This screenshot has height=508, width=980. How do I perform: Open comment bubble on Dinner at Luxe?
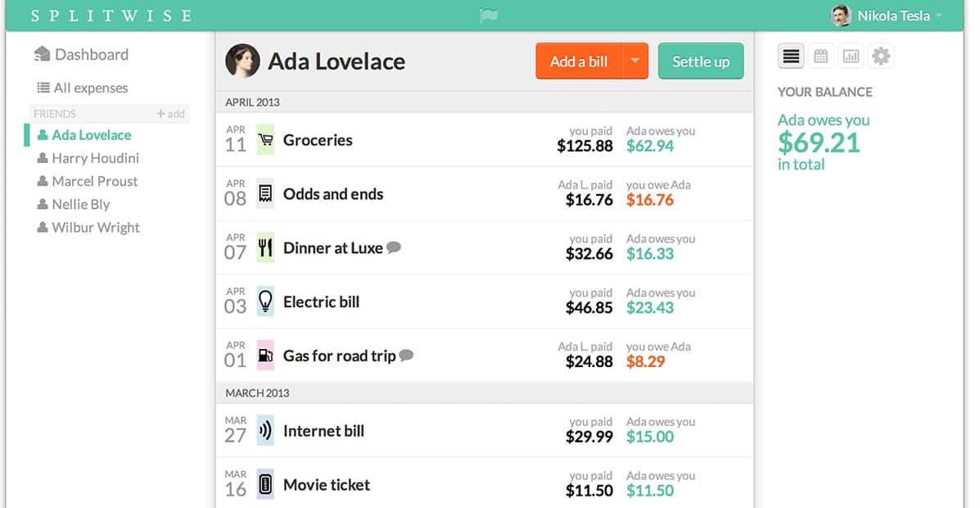click(394, 247)
